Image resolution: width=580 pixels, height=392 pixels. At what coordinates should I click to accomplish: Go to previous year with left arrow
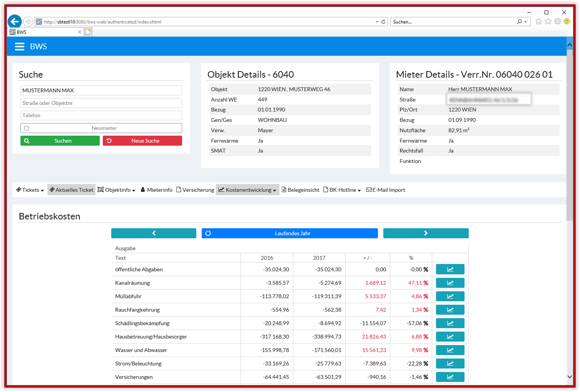pos(153,233)
